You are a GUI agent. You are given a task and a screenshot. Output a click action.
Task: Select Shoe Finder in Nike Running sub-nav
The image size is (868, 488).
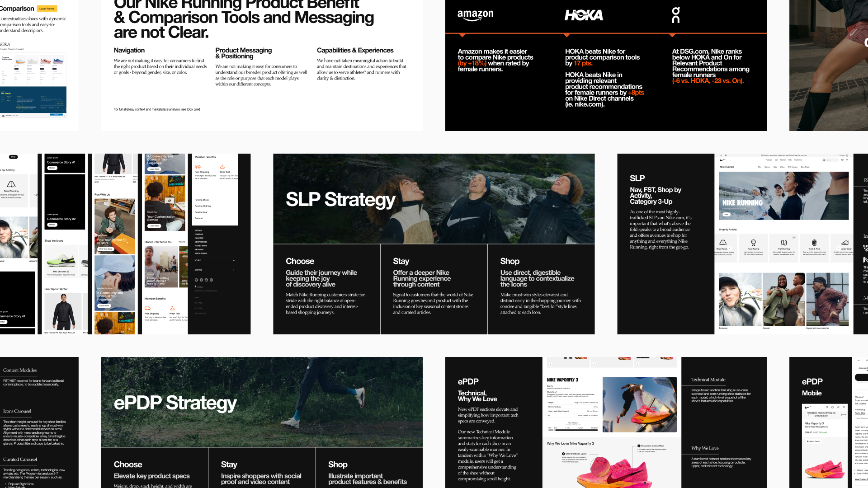(805, 167)
